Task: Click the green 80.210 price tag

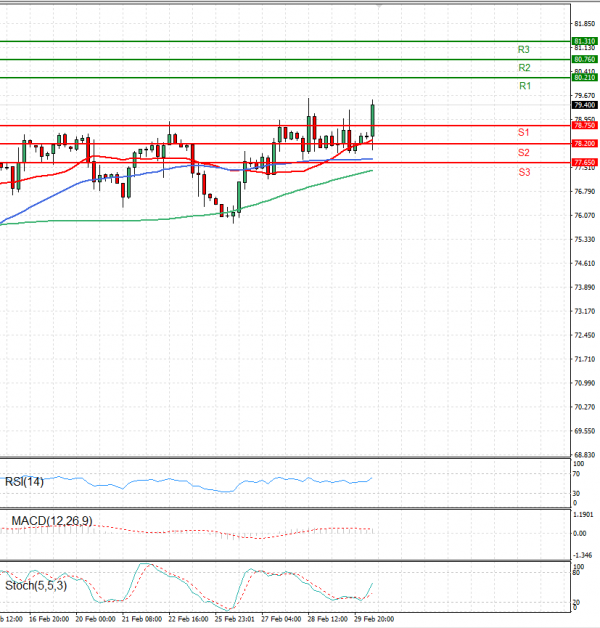Action: click(585, 77)
